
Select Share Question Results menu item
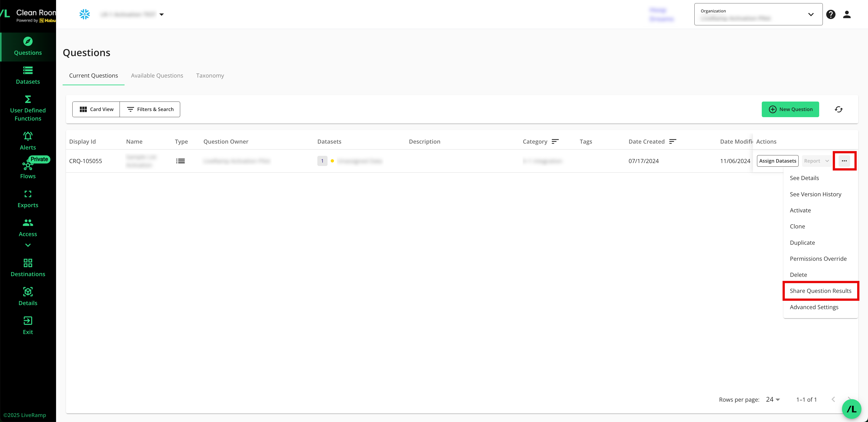[820, 291]
